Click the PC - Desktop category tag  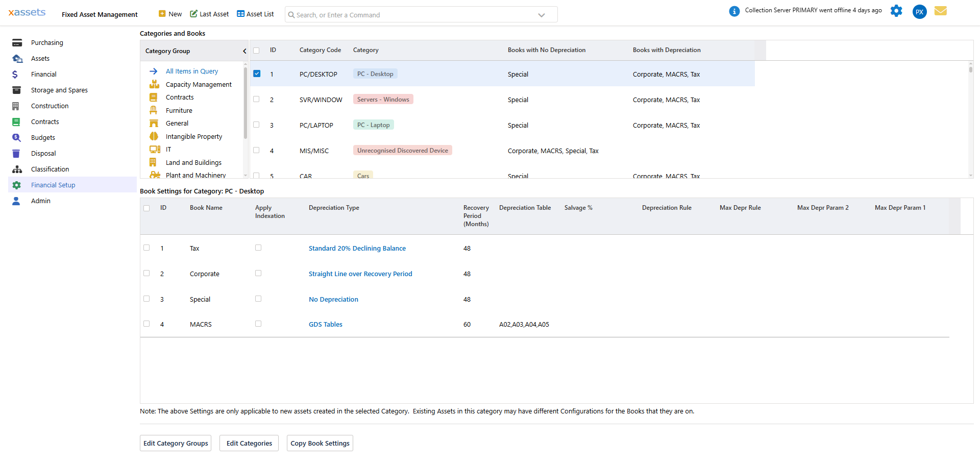[375, 74]
